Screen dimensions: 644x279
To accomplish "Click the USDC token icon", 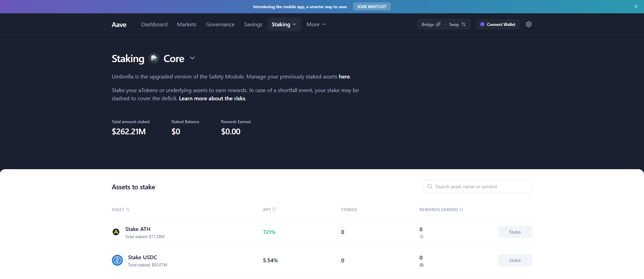I will (117, 260).
